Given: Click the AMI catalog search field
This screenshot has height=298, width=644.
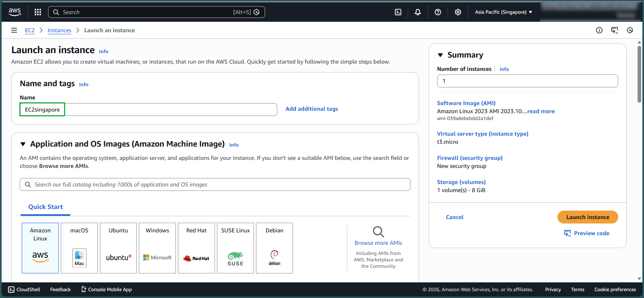Looking at the screenshot, I should [x=215, y=184].
